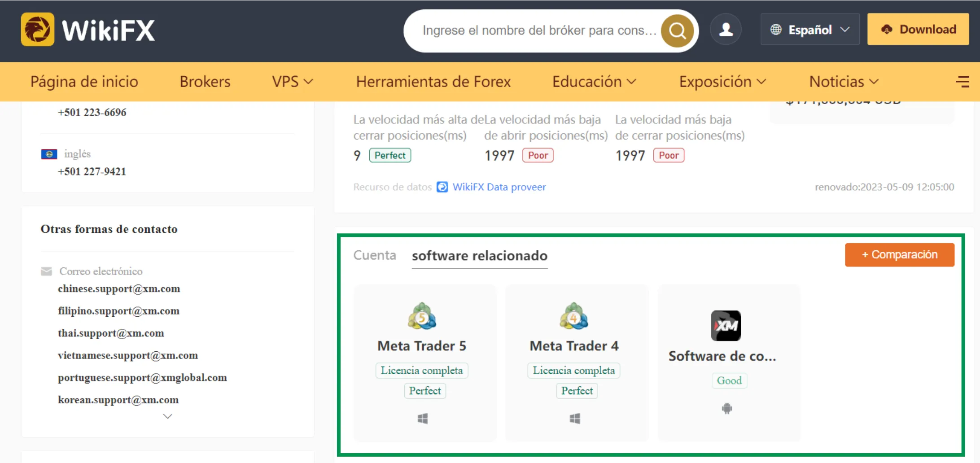Click phone number +501 227-9421

coord(92,172)
